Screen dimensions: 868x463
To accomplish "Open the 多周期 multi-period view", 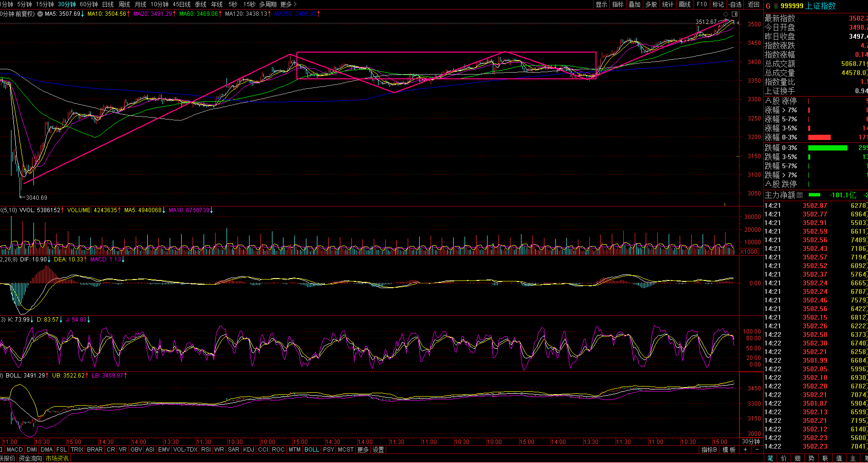I will (x=268, y=4).
